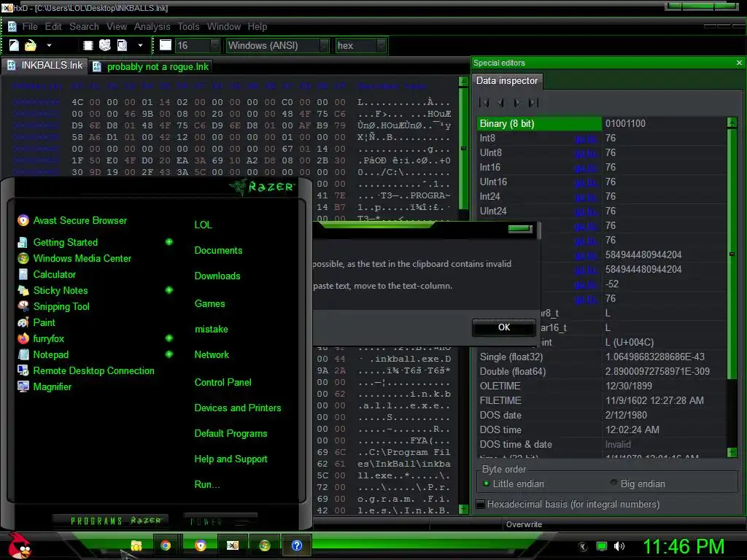747x560 pixels.
Task: Expand the Getting Started jump list dot
Action: [x=169, y=242]
